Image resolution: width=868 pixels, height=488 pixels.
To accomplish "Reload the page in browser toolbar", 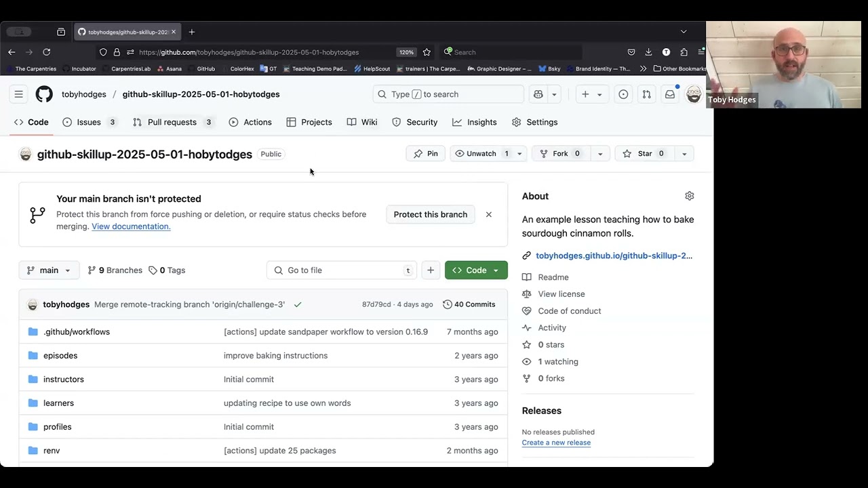I will tap(46, 52).
